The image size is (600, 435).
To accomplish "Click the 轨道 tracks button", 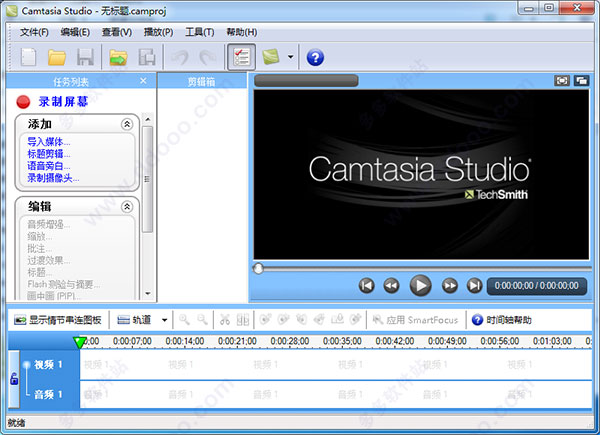I will coord(134,320).
